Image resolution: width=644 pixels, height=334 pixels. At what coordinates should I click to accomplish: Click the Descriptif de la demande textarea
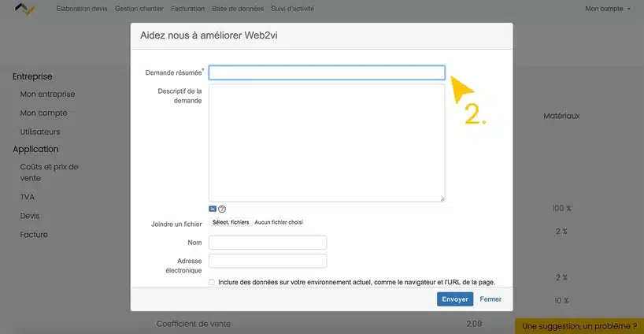(327, 143)
